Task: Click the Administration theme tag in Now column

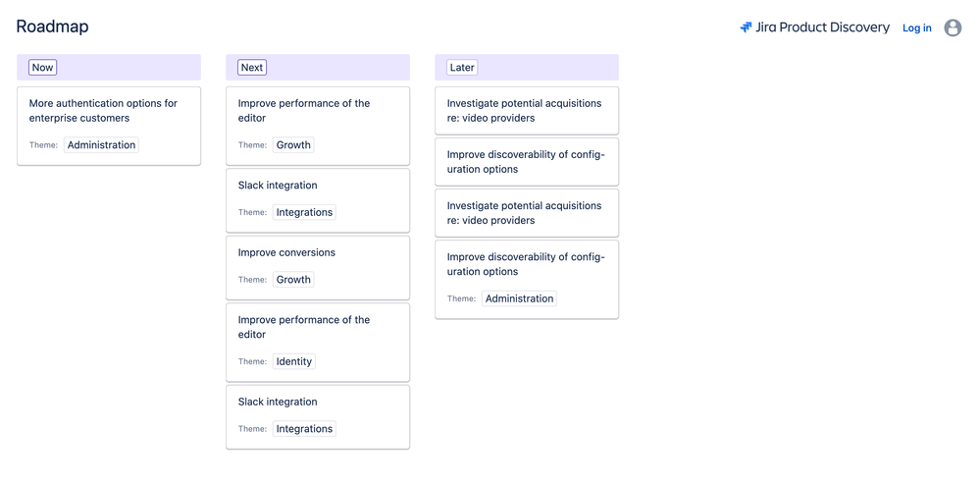Action: click(x=101, y=145)
